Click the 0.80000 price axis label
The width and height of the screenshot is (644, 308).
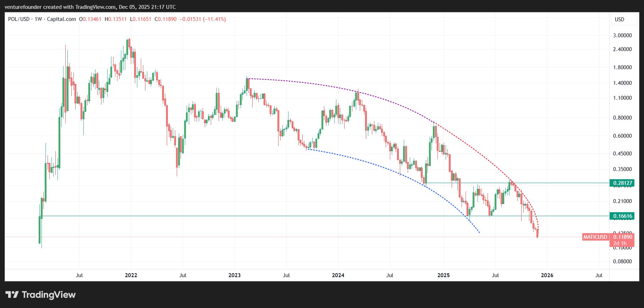pyautogui.click(x=622, y=118)
